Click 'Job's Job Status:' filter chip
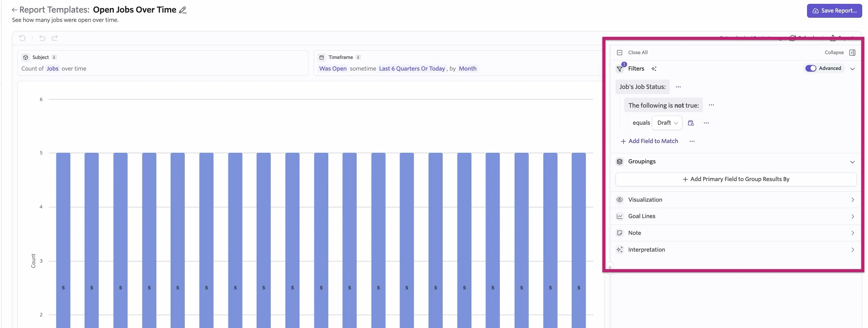Image resolution: width=868 pixels, height=328 pixels. 642,87
